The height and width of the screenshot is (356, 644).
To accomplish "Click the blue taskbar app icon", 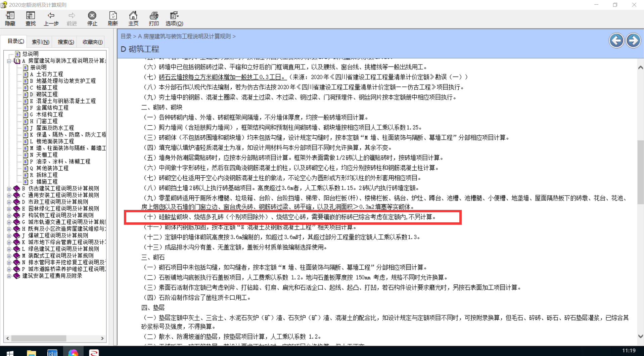I will (x=52, y=353).
